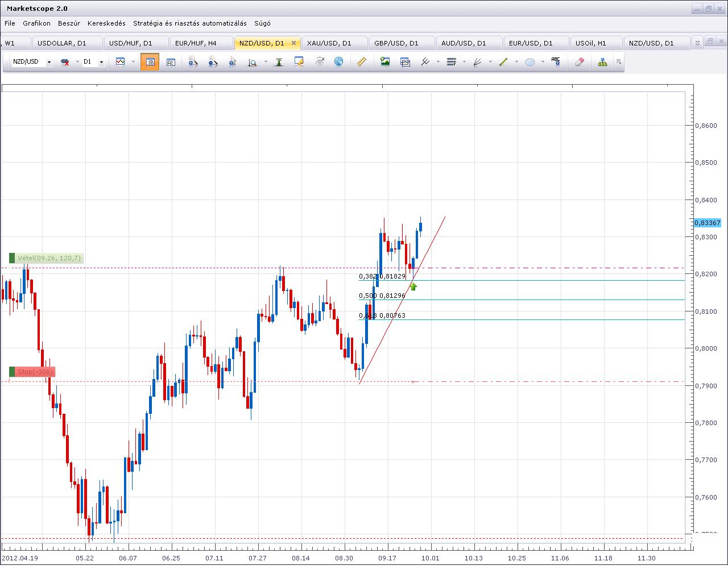Select the Andrews pitchfork drawing tool

click(425, 62)
